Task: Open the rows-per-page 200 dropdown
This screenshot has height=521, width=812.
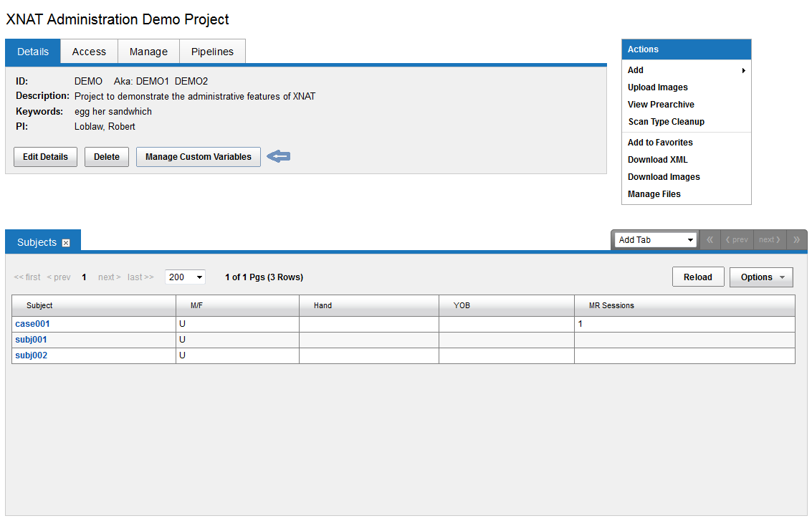Action: (x=185, y=277)
